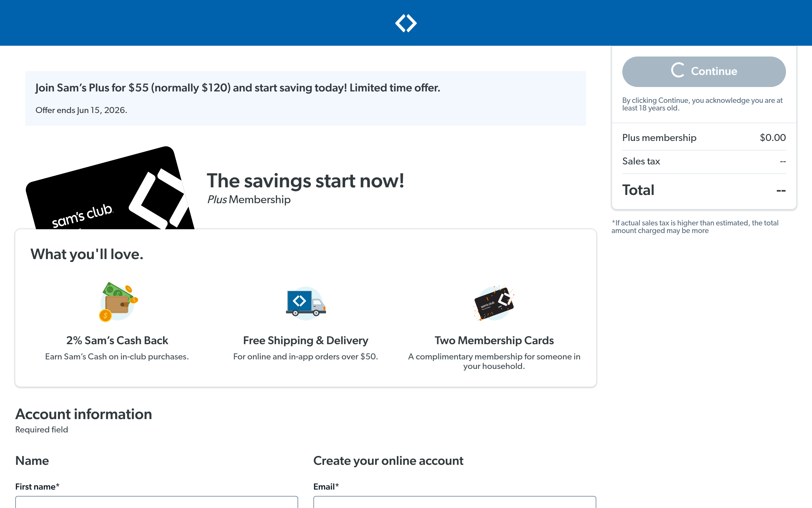The width and height of the screenshot is (812, 508).
Task: Click the 'Required field' note
Action: pyautogui.click(x=42, y=430)
